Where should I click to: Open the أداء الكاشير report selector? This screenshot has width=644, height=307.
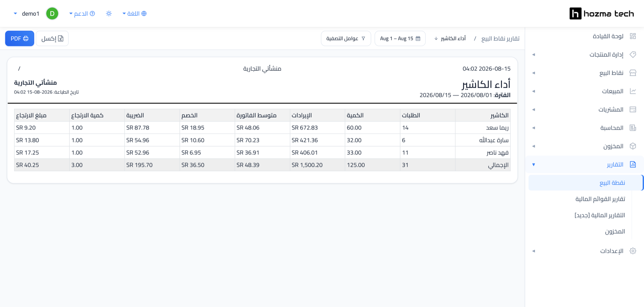[x=450, y=39]
